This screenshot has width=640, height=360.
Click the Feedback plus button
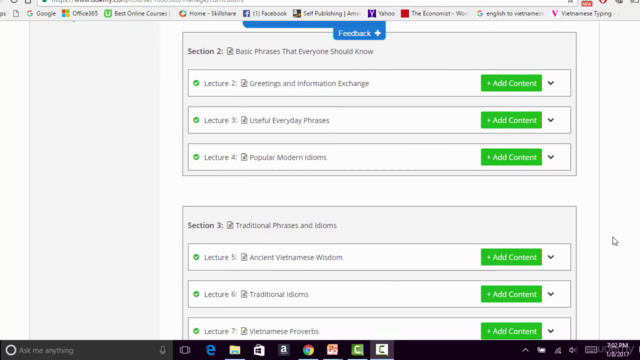[359, 33]
